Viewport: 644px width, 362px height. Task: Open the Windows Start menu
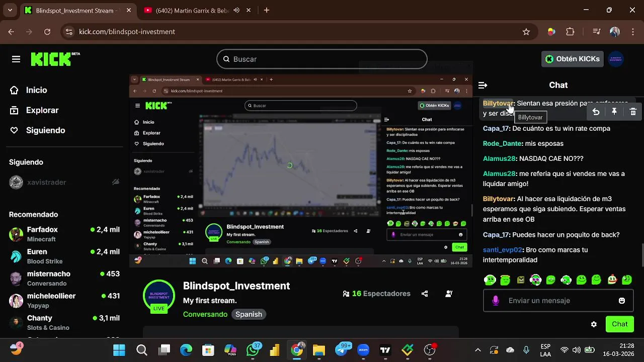coord(119,350)
